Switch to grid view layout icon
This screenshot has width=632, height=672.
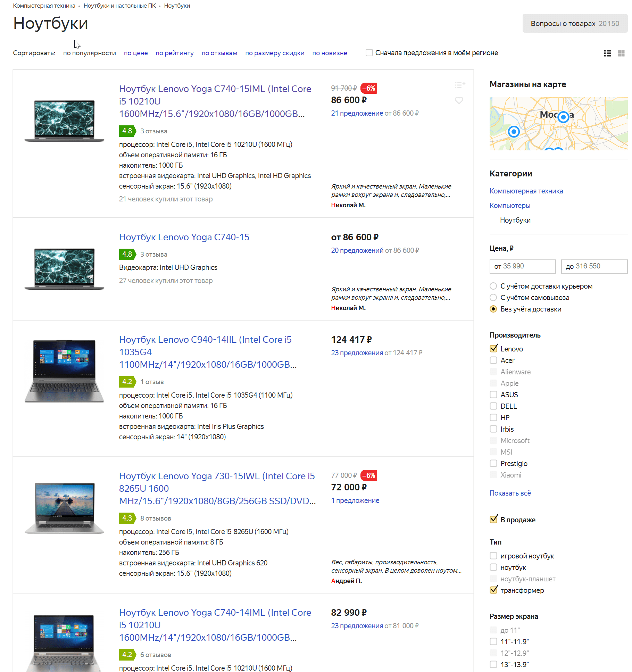coord(621,53)
